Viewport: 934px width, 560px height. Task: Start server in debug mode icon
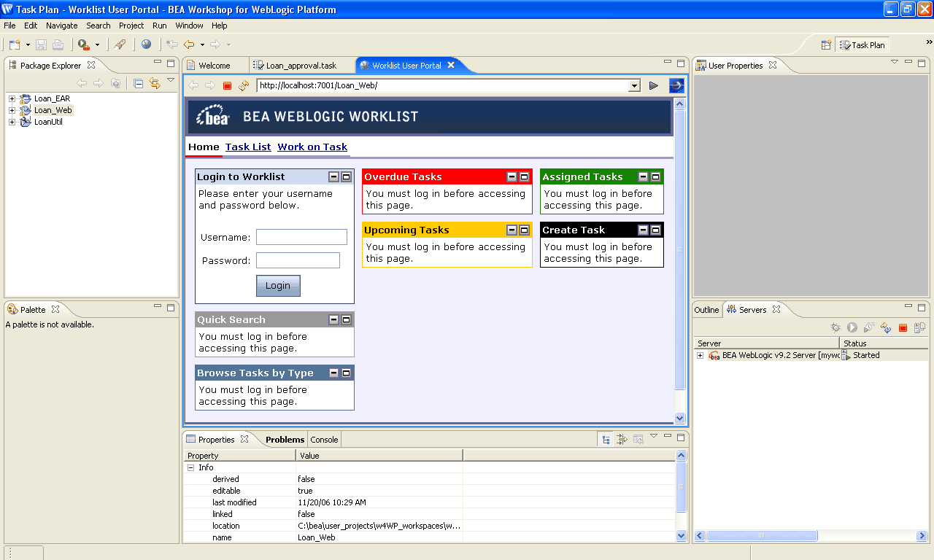[835, 328]
